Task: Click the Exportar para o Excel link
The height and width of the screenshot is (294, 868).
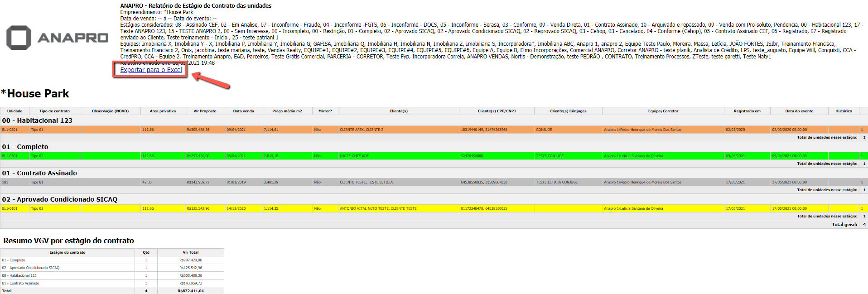Action: 151,70
